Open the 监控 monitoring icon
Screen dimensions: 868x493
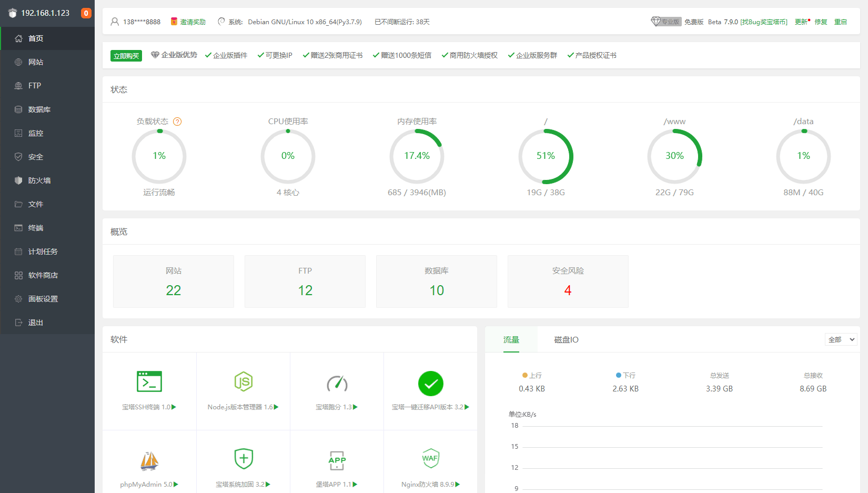point(18,133)
